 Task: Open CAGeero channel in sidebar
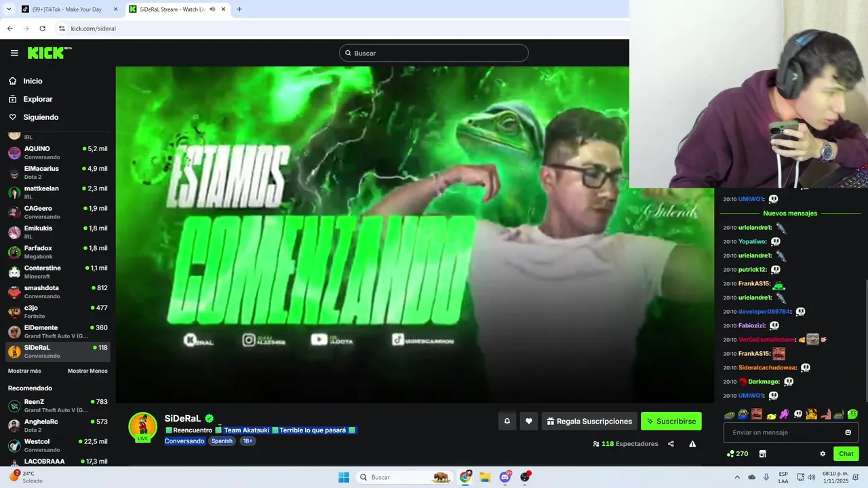tap(58, 212)
